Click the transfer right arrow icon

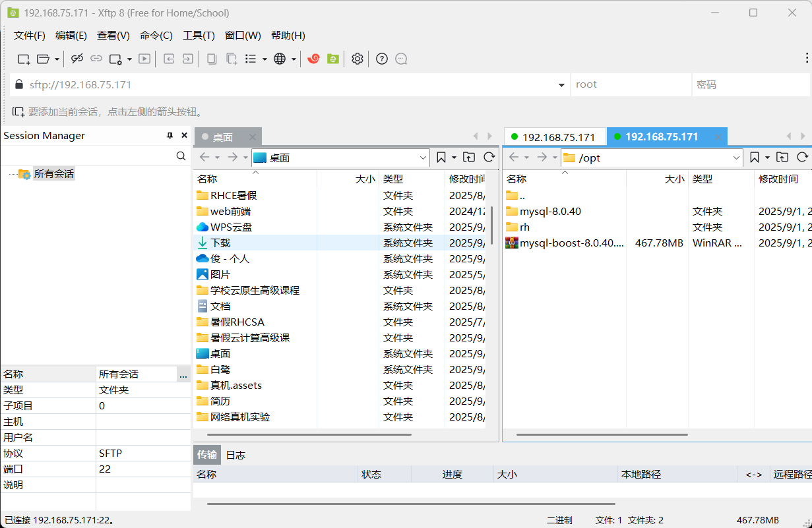[x=188, y=59]
